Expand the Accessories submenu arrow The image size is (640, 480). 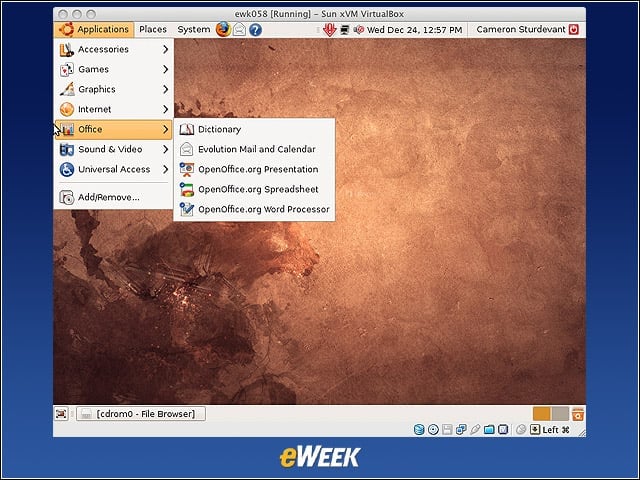point(165,49)
